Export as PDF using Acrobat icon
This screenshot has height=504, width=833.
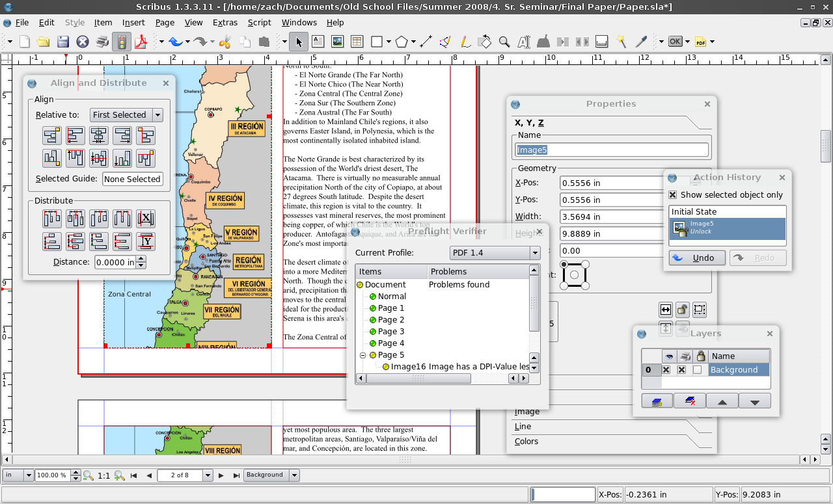(x=141, y=42)
